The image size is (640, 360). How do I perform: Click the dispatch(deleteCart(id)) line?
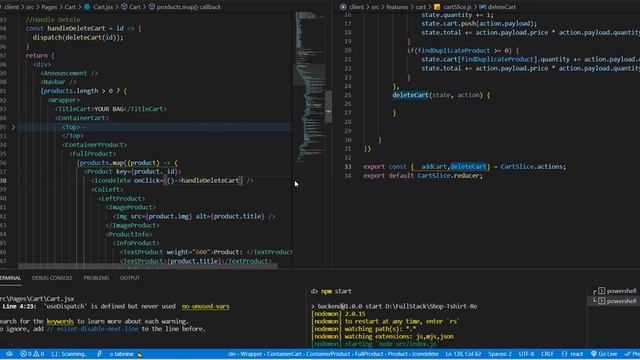click(78, 38)
